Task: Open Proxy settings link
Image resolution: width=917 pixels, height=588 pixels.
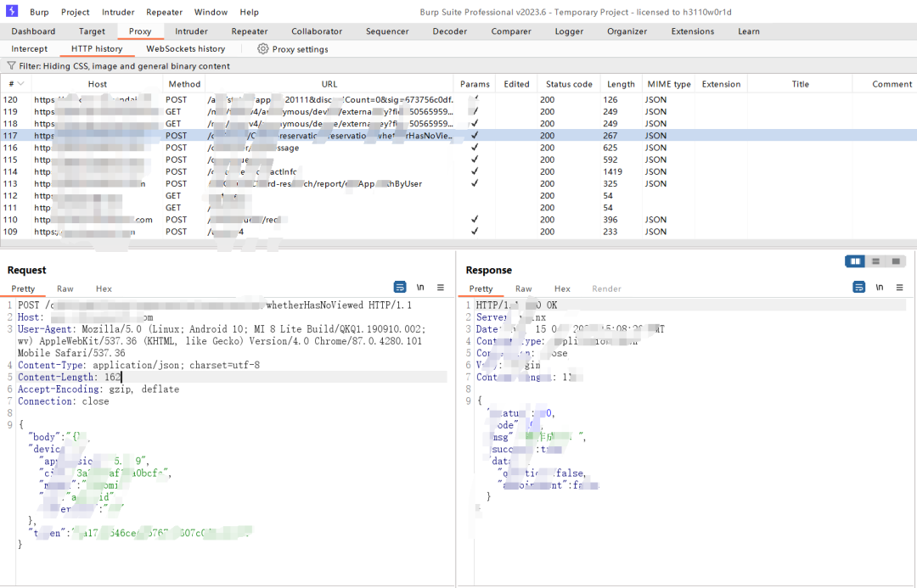Action: point(300,50)
